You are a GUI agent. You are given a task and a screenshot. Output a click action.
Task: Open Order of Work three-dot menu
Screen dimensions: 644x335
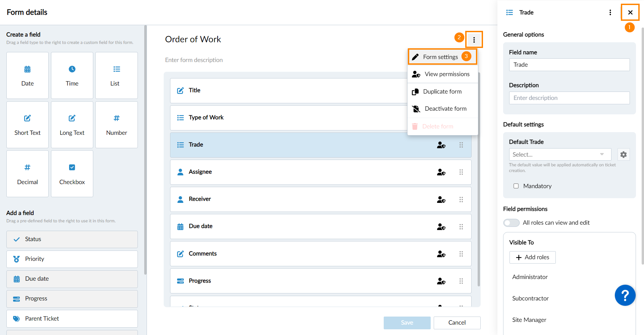(474, 40)
